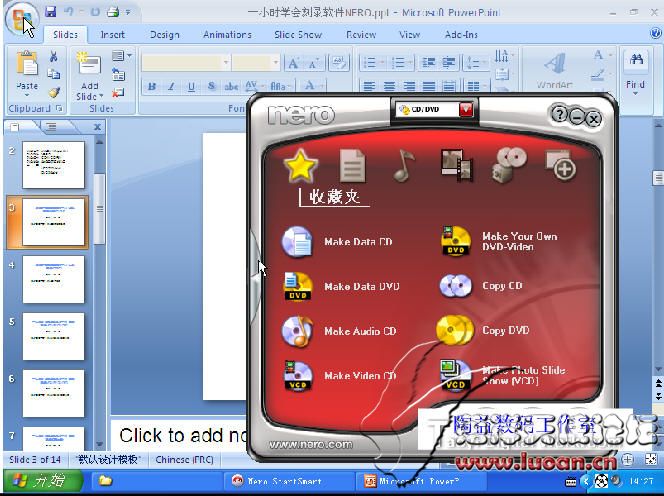Switch to the Slide Show ribbon tab

click(x=298, y=35)
